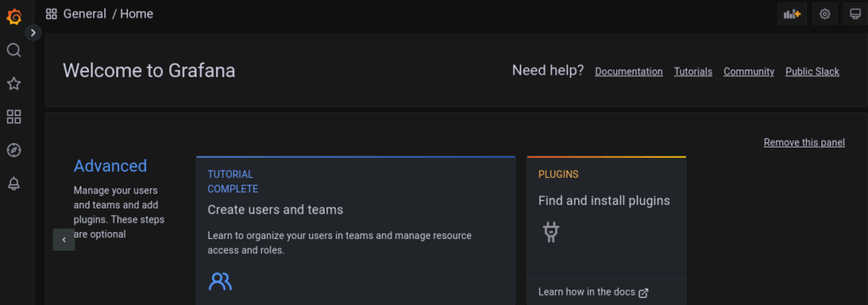Click the General folder breadcrumb
The height and width of the screenshot is (305, 868).
[x=85, y=14]
